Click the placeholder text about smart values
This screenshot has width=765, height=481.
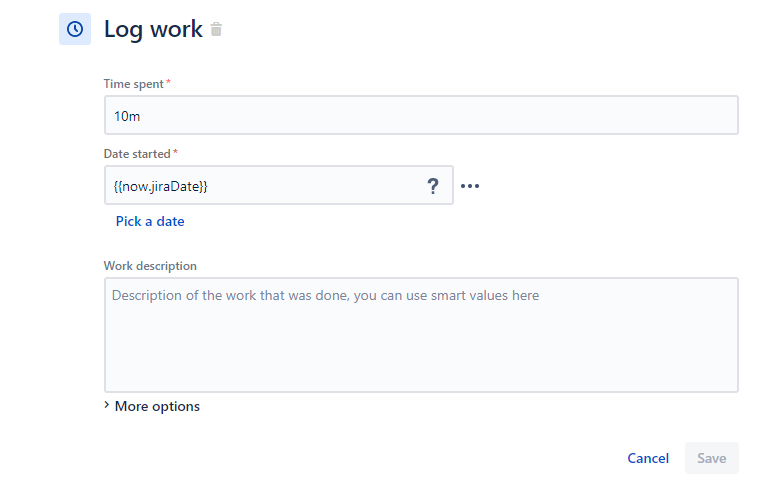click(325, 296)
